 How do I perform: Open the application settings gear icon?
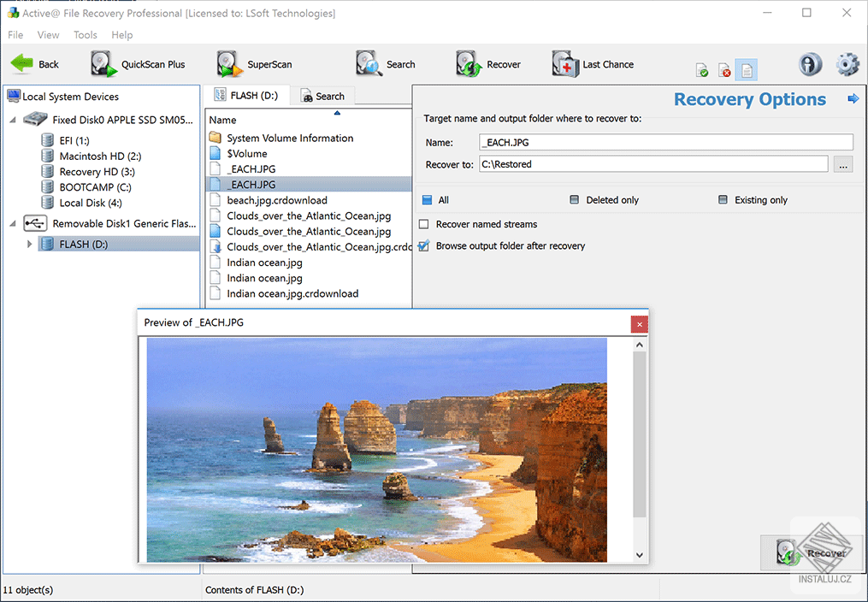[x=847, y=64]
